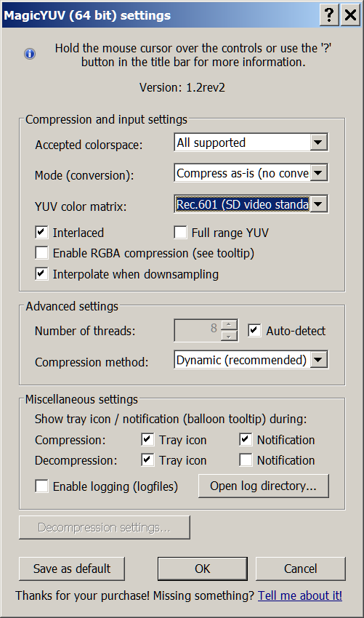Image resolution: width=364 pixels, height=618 pixels.
Task: Disable Compression Tray icon checkbox
Action: (x=147, y=439)
